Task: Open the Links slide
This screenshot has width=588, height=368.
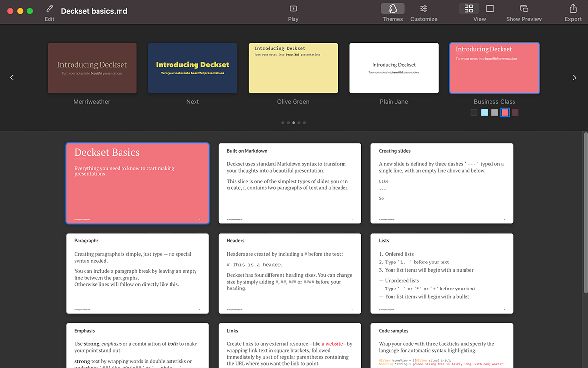Action: (x=290, y=345)
